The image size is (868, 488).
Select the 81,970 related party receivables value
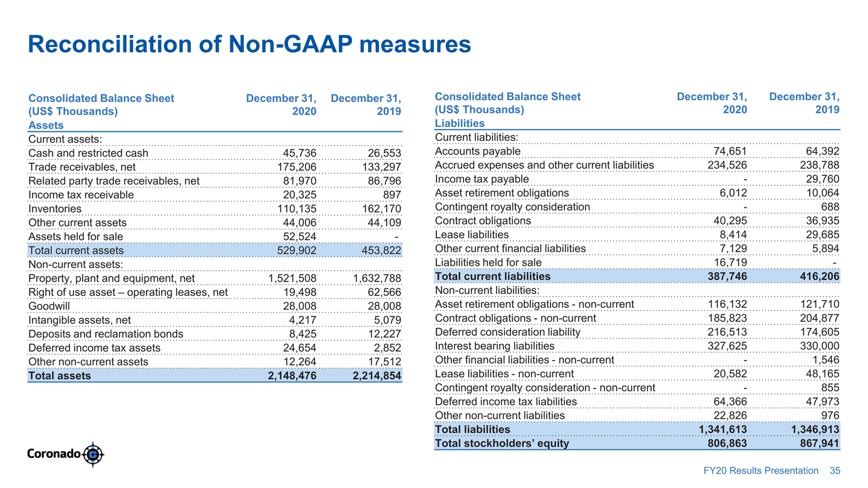300,181
